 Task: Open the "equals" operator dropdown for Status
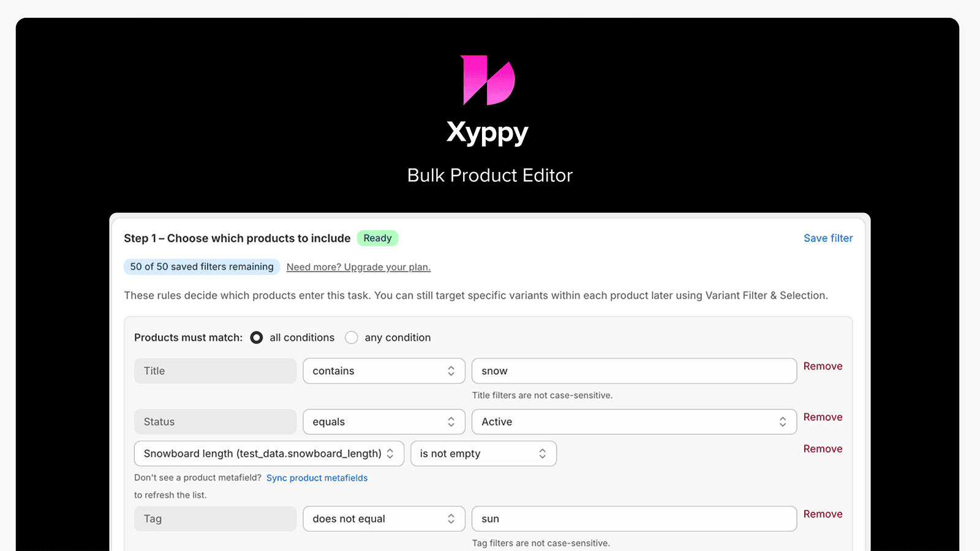(x=383, y=421)
